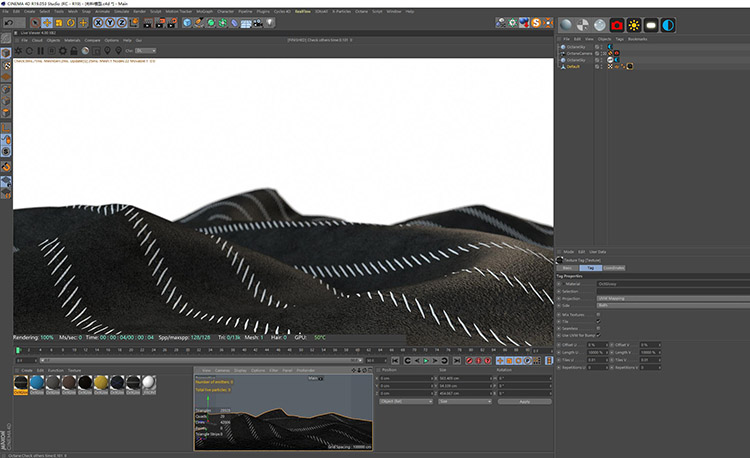Switch to Coordinates tab in attributes
The width and height of the screenshot is (750, 458).
pos(614,268)
